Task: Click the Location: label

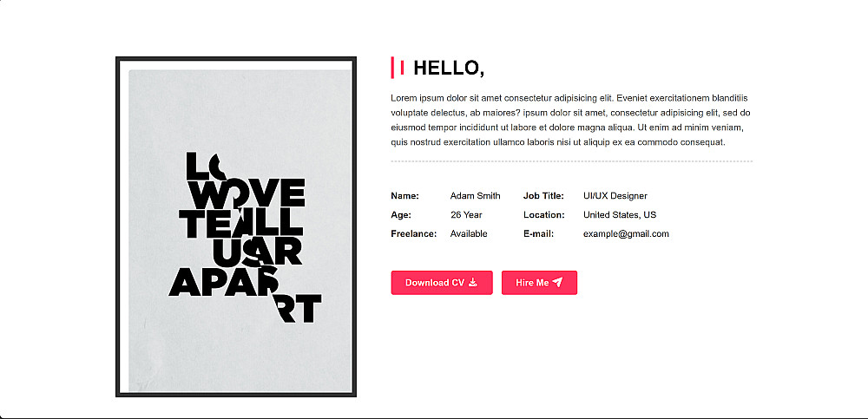Action: click(543, 215)
